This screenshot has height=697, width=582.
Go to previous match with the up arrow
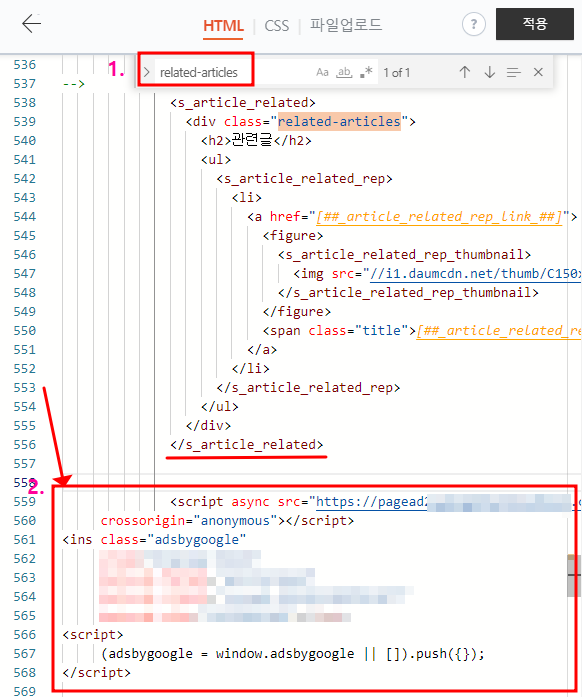[465, 72]
